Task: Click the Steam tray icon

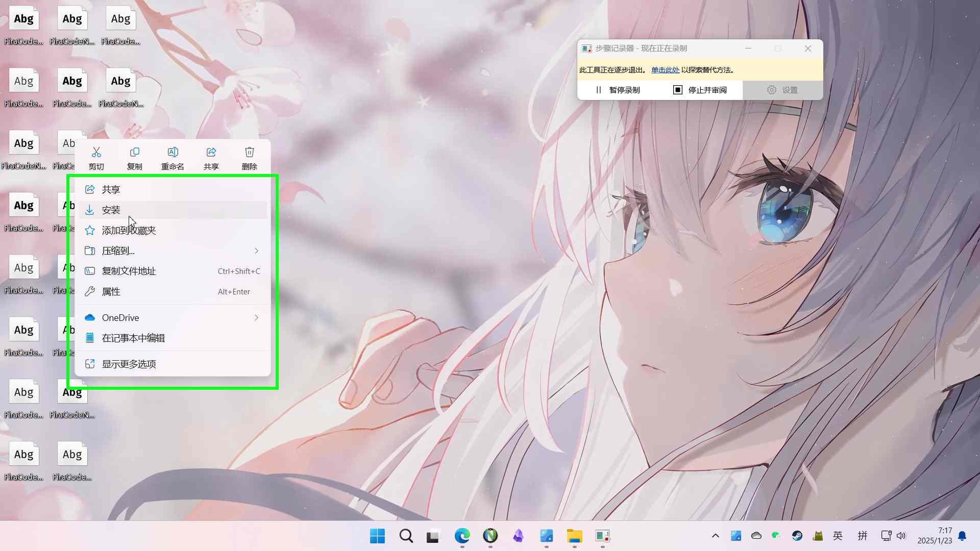Action: [797, 536]
